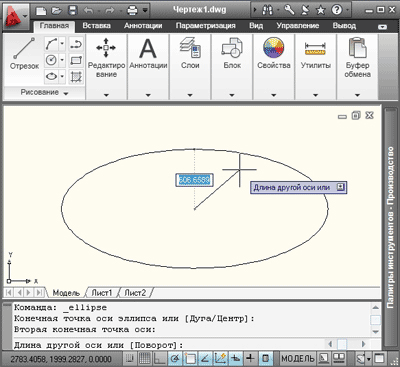Open the quick access toolbar customize dropdown
Screen dimensions: 400x367
coord(145,11)
